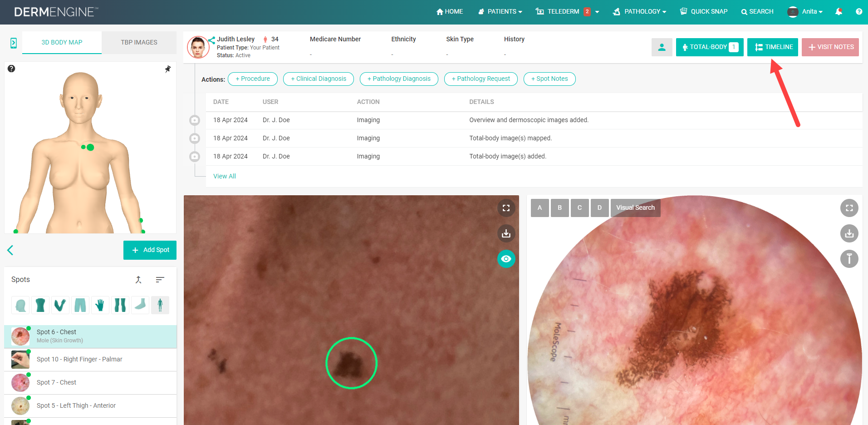868x425 pixels.
Task: Filter spots by arms region icon
Action: [60, 305]
